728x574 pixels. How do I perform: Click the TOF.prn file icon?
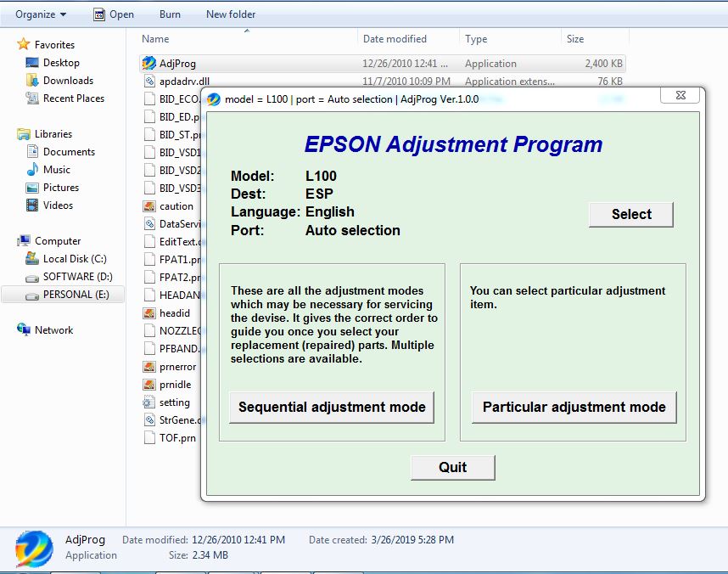point(149,438)
